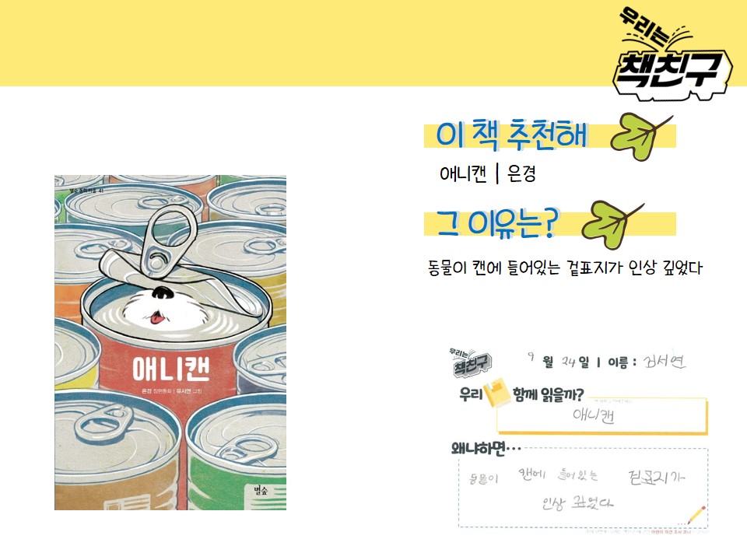
Task: Click the green leaf beside 그 이유는?
Action: 612,225
